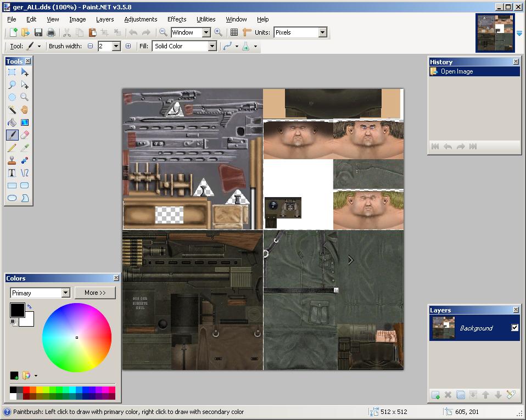Select the Gradient tool
Viewport: 526px width, 420px height.
pos(25,122)
